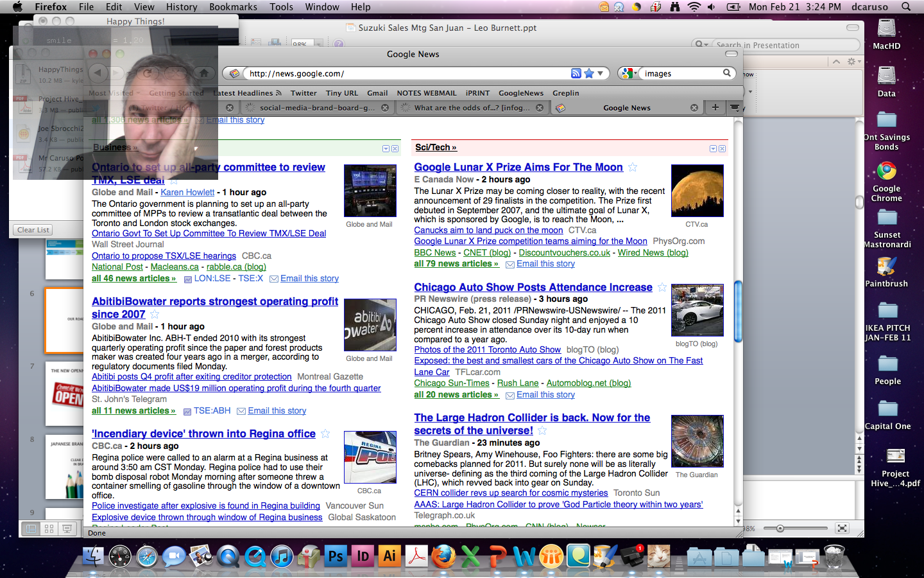Launch Photoshop from the dock
Image resolution: width=924 pixels, height=578 pixels.
coord(336,556)
